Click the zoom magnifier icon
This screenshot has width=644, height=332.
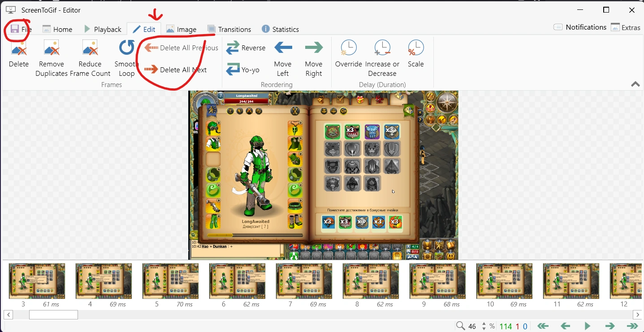[x=460, y=326]
